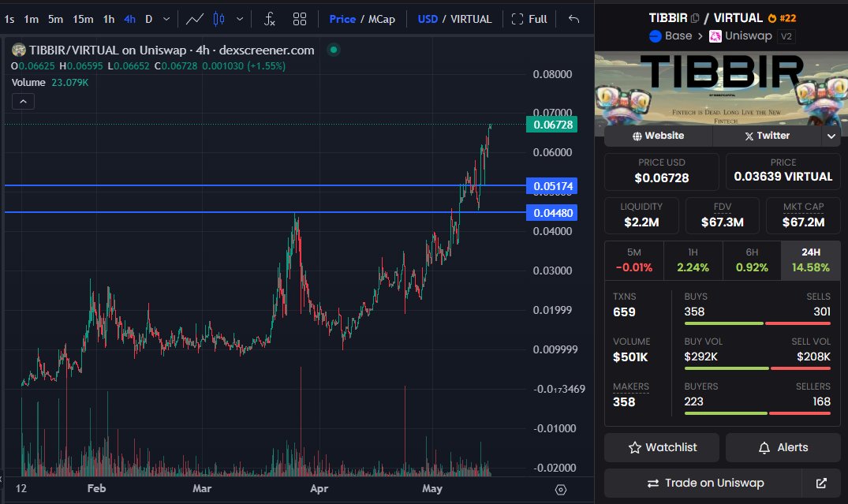Image resolution: width=848 pixels, height=504 pixels.
Task: Add token to Watchlist
Action: 662,447
